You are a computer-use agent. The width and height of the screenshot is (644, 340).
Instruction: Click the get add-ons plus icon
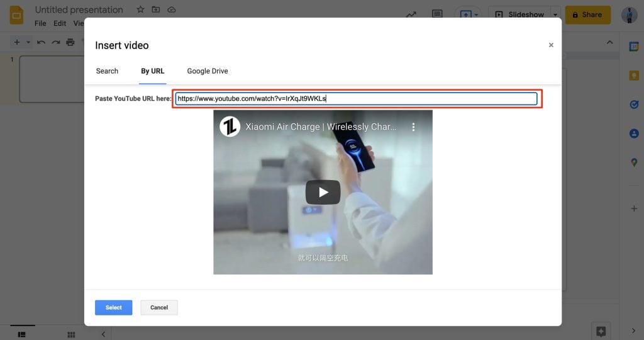pos(634,209)
